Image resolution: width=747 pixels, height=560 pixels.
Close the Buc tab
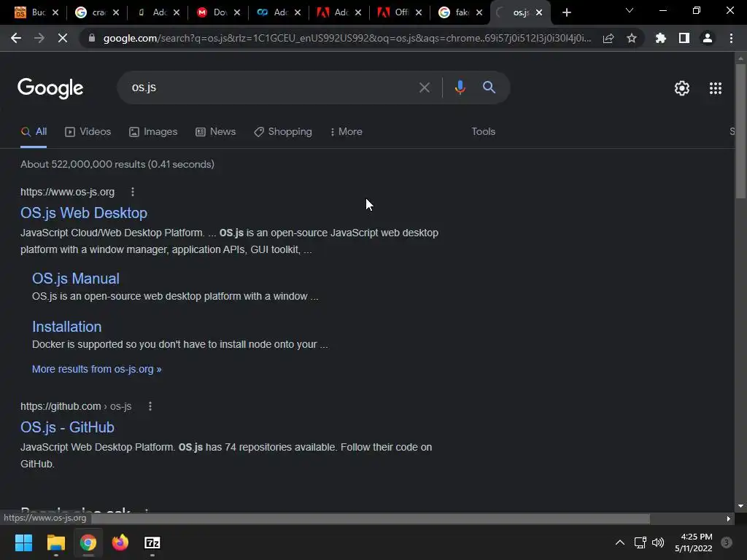click(x=55, y=12)
